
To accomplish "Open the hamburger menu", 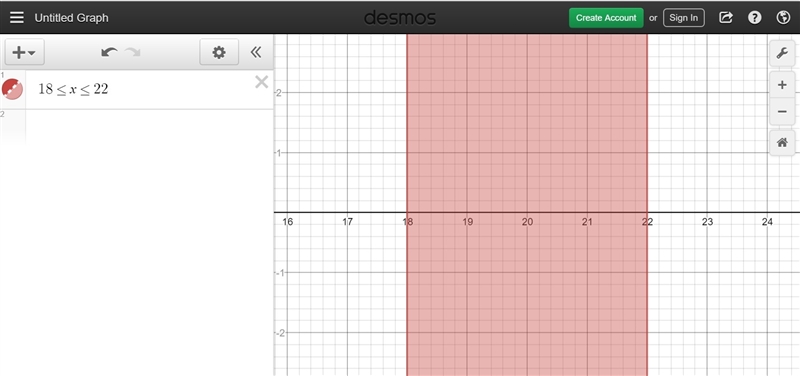I will [17, 17].
